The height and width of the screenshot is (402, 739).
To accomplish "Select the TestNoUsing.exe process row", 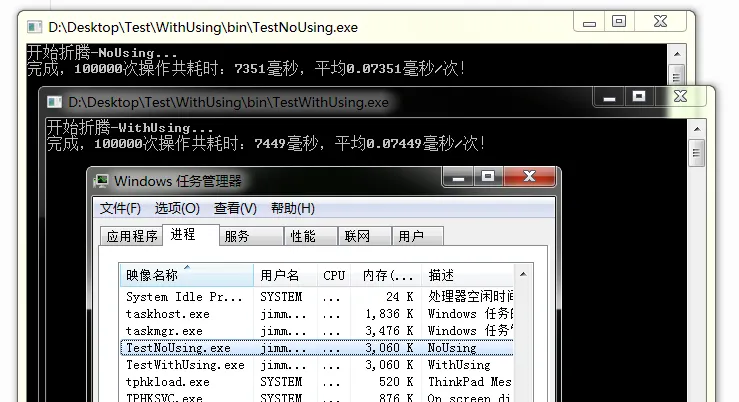I will (x=317, y=348).
